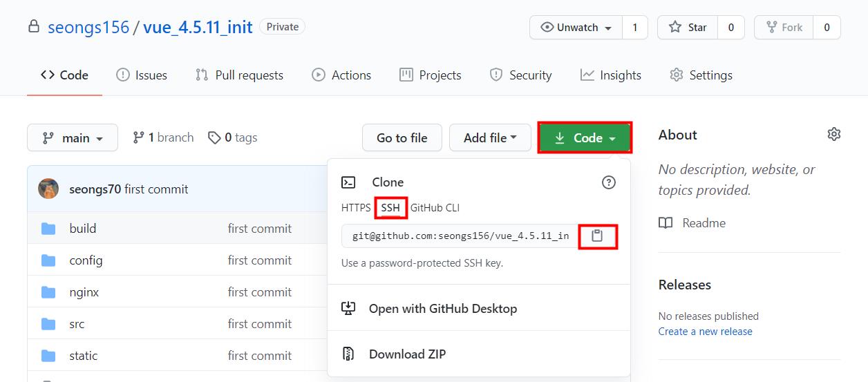
Task: Open the first commit message beside seongs70
Action: [x=156, y=189]
